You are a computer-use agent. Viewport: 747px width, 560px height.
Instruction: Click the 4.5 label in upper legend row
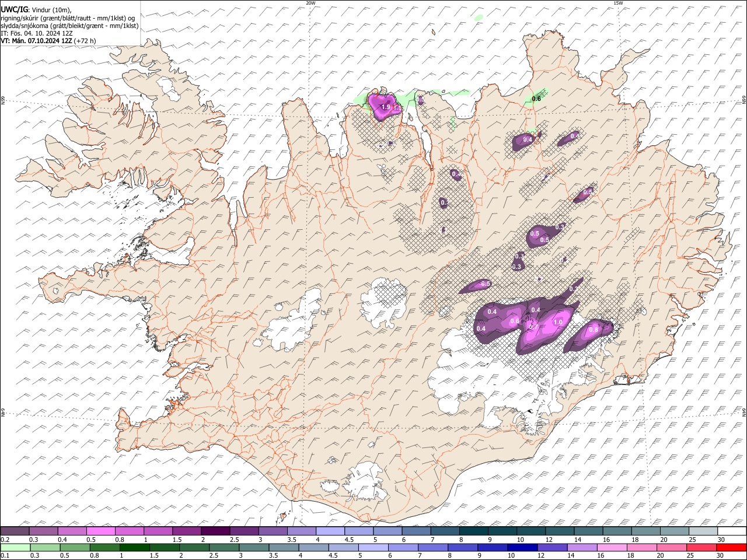tap(350, 540)
